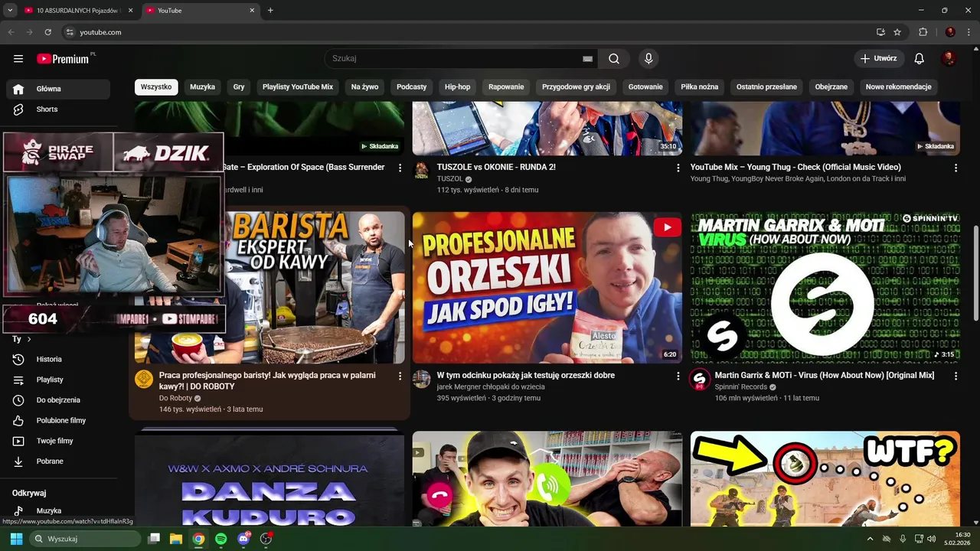Open the TUSZOL channel link
The width and height of the screenshot is (980, 551).
[x=450, y=179]
